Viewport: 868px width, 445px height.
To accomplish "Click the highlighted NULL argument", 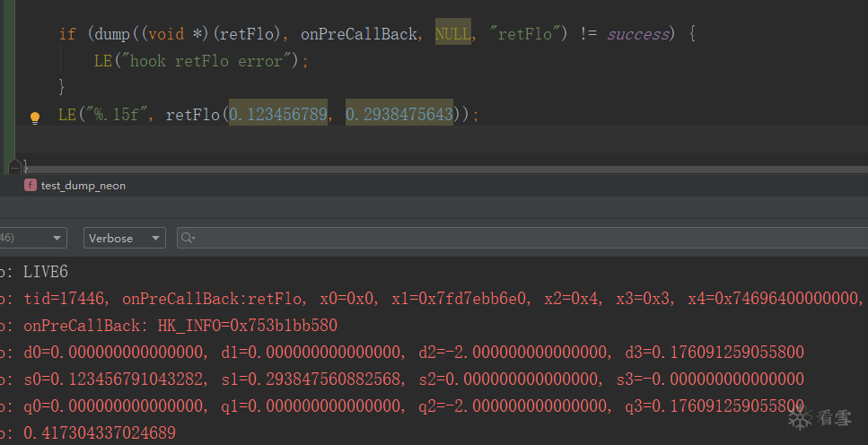I will (x=452, y=34).
